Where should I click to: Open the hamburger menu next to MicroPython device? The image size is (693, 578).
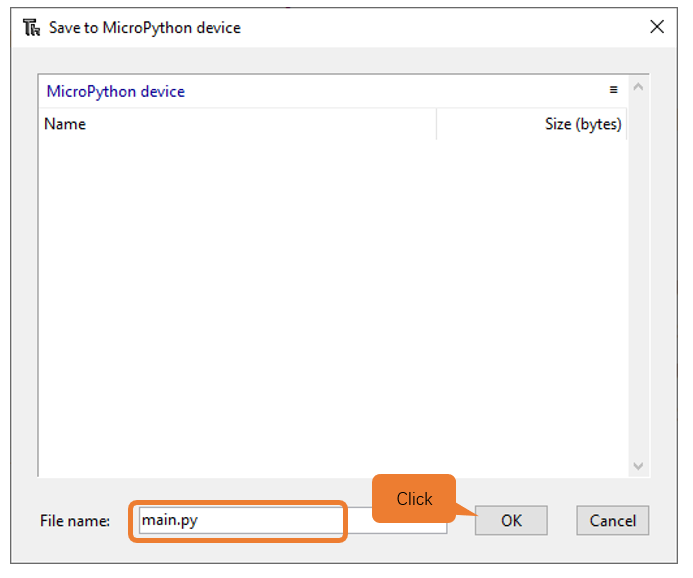coord(613,90)
